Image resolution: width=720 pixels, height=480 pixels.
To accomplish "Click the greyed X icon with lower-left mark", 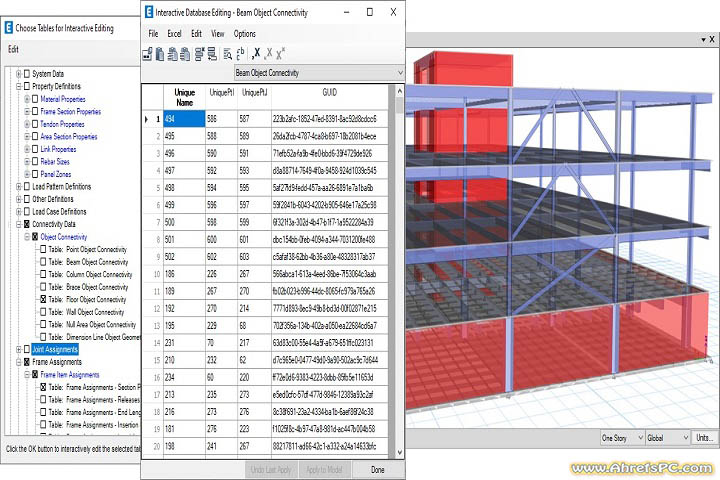I will tap(268, 54).
